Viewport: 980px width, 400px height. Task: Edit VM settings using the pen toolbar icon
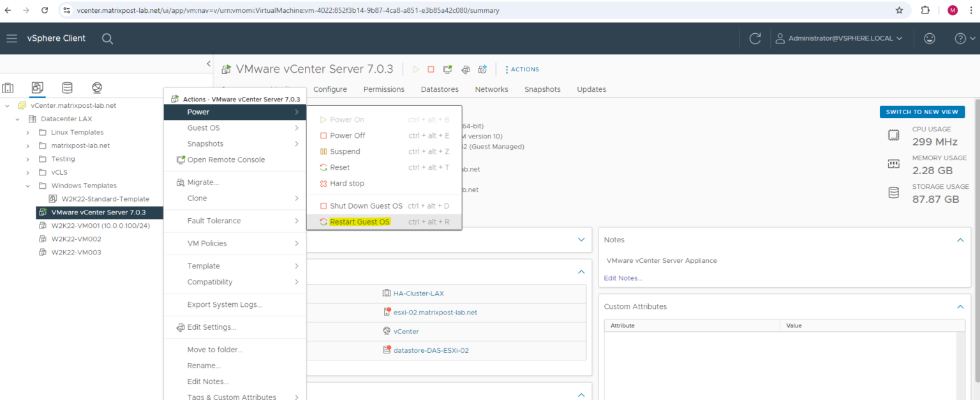click(x=465, y=69)
